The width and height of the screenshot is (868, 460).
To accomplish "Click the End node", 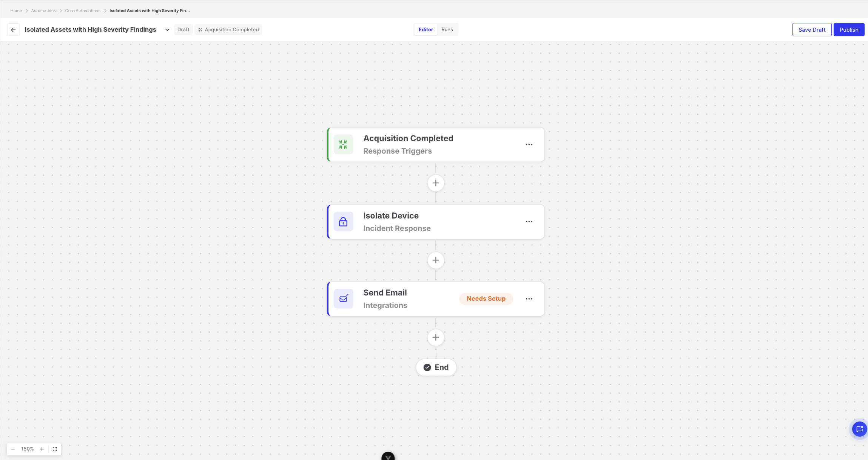I will pos(436,368).
